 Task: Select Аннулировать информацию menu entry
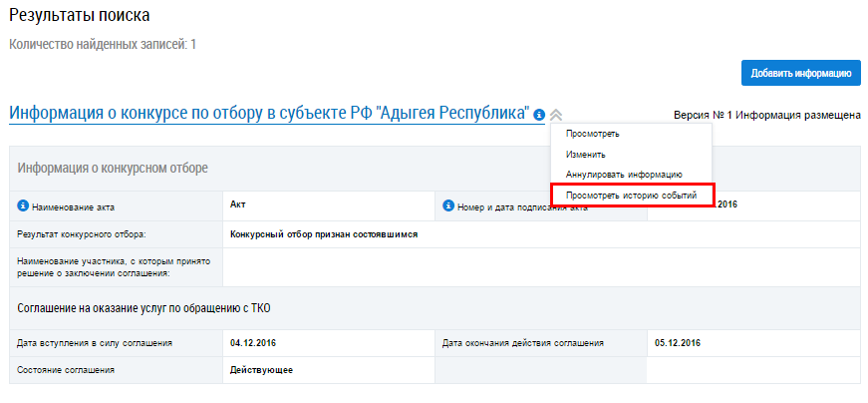tap(624, 175)
